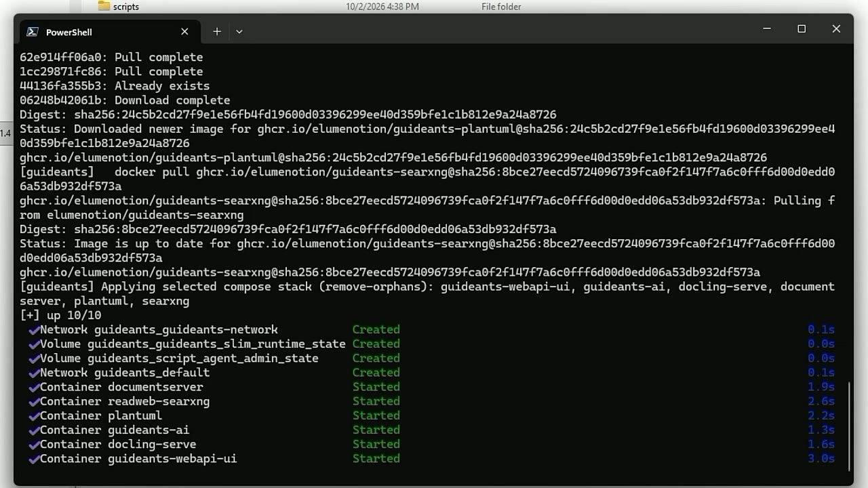Select the PowerShell tab
Image resolution: width=868 pixels, height=488 pixels.
click(110, 32)
